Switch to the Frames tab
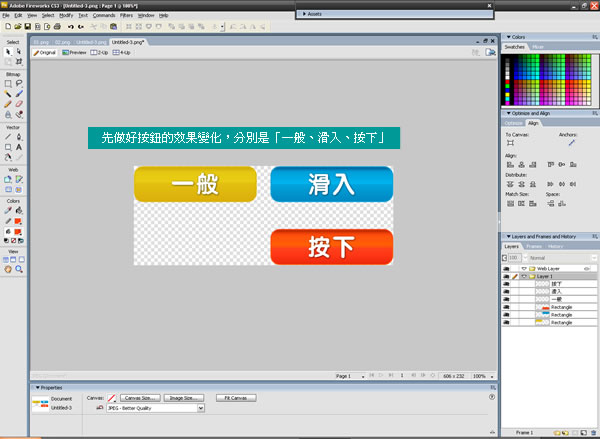The height and width of the screenshot is (439, 600). 534,246
